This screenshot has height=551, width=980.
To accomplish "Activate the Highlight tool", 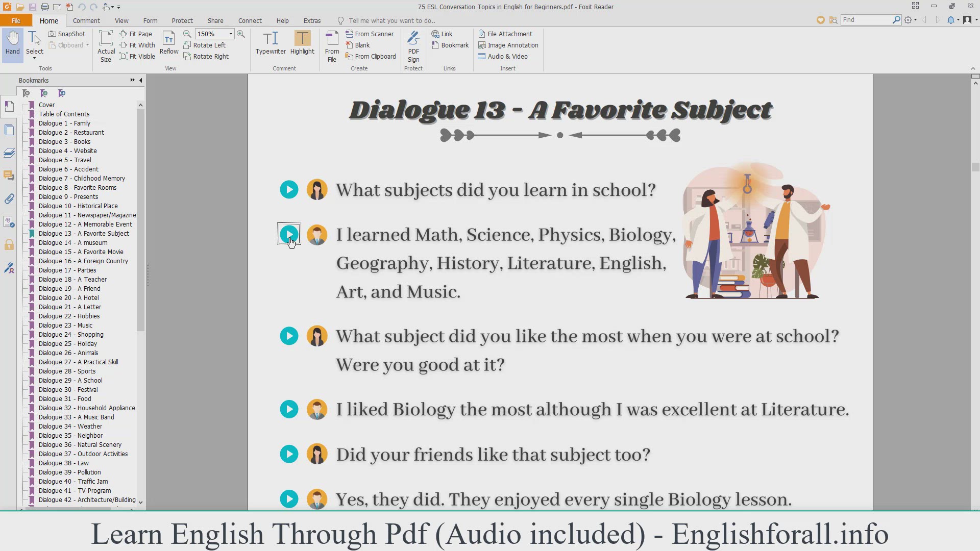I will click(x=302, y=42).
